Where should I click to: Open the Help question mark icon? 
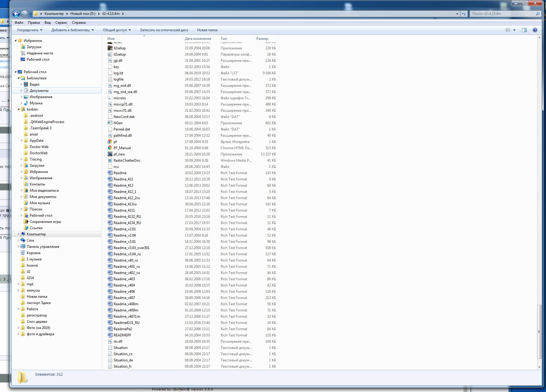(x=535, y=30)
